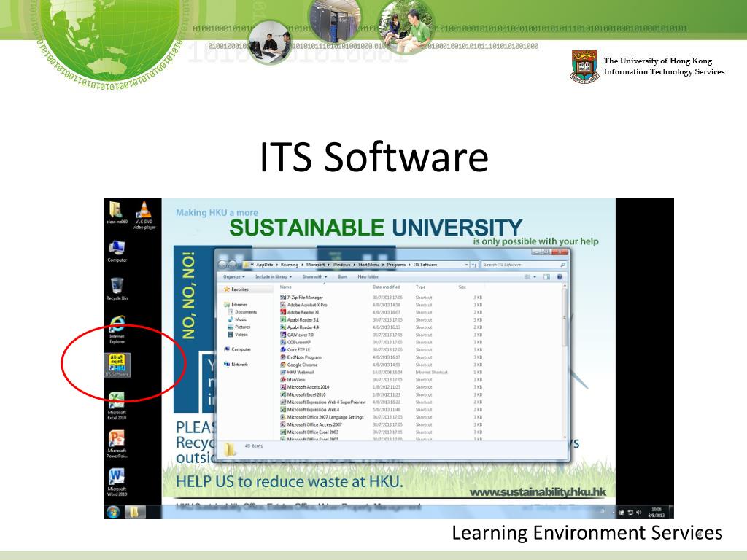Launch the Microsoft Excel 2010 desktop shortcut
The image size is (747, 560).
[117, 405]
